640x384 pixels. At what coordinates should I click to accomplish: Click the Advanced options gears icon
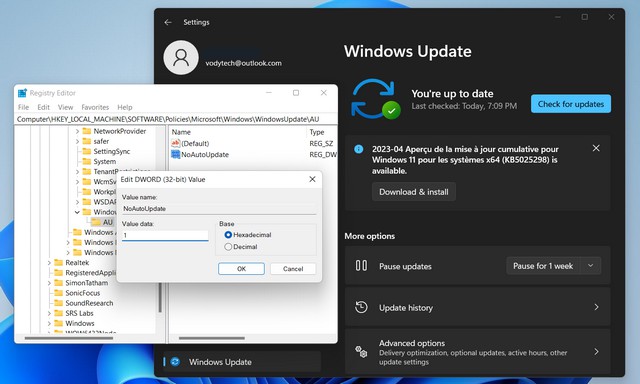[x=361, y=351]
